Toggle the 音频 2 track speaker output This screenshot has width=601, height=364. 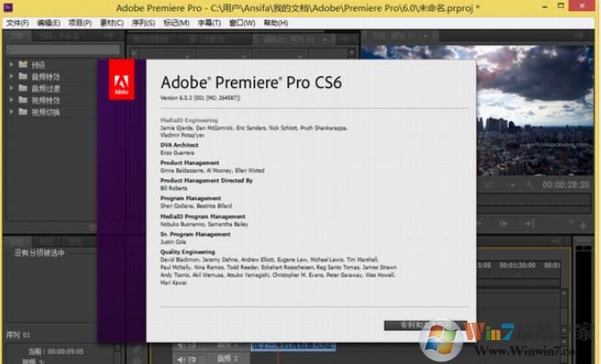tap(180, 359)
